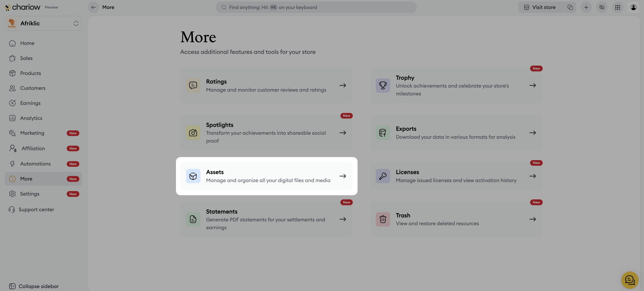Screen dimensions: 644x291
Task: Click the Find anything search field
Action: (316, 7)
